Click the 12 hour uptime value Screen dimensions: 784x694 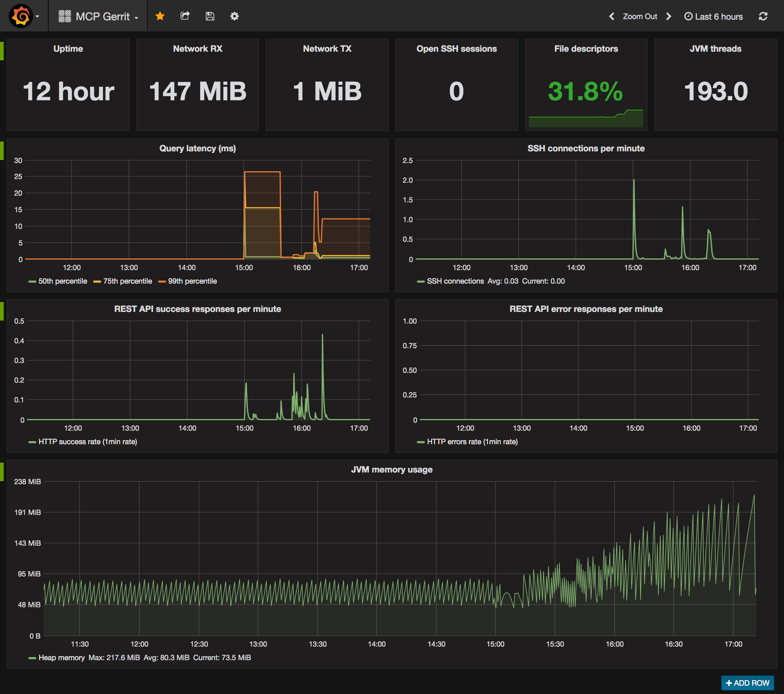tap(68, 91)
